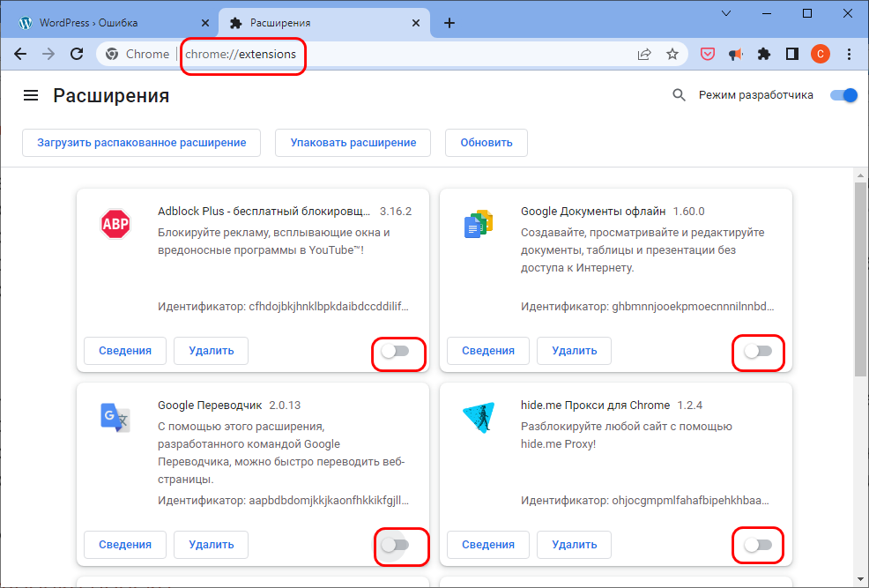
Task: Click the bookmark star icon
Action: pos(672,54)
